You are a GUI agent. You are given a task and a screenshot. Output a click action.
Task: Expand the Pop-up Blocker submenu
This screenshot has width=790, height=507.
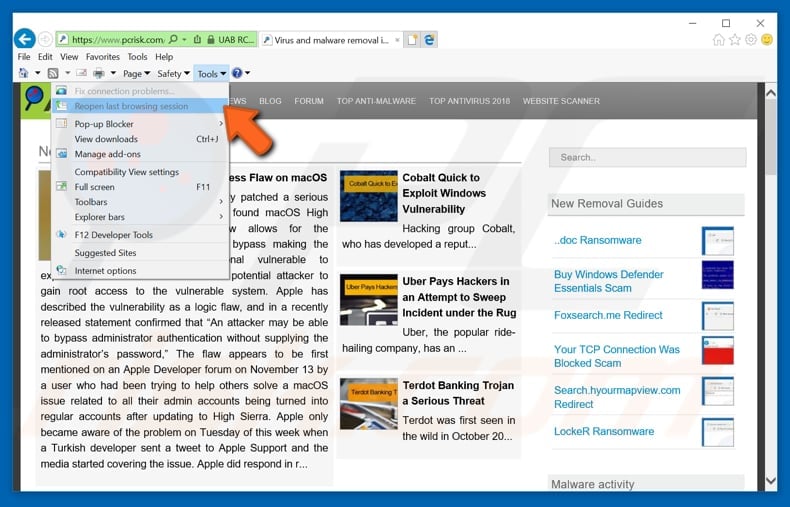140,123
